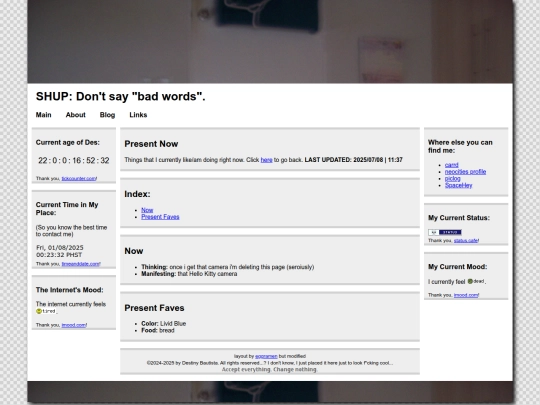Click the 'Where else you can find me:' heading
Screen dimensions: 540x405
tap(460, 146)
